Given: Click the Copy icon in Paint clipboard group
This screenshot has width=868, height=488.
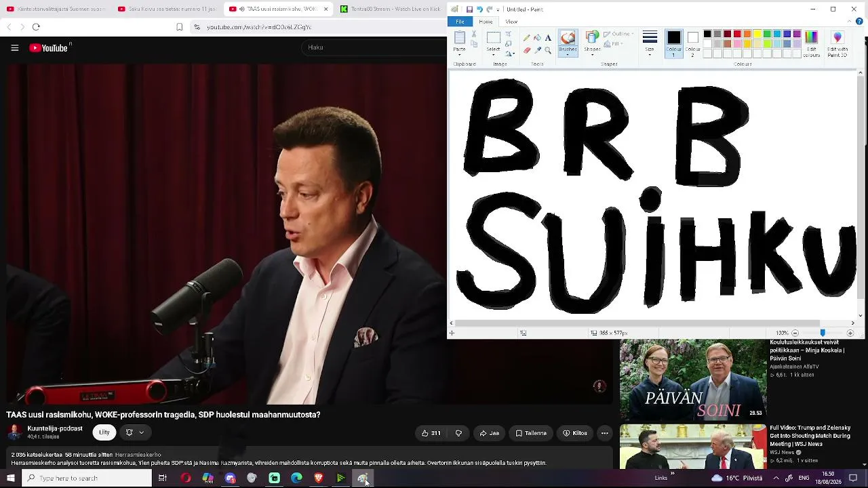Looking at the screenshot, I should 474,44.
